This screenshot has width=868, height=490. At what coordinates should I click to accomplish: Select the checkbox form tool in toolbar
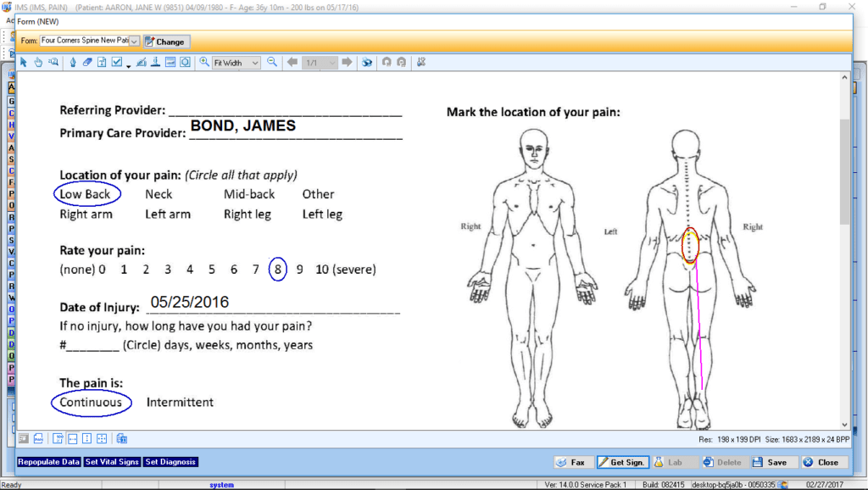[x=116, y=62]
